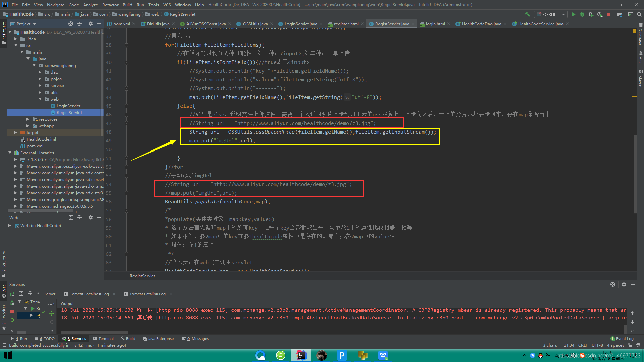Toggle the 1: Project tool window stripe

4,34
